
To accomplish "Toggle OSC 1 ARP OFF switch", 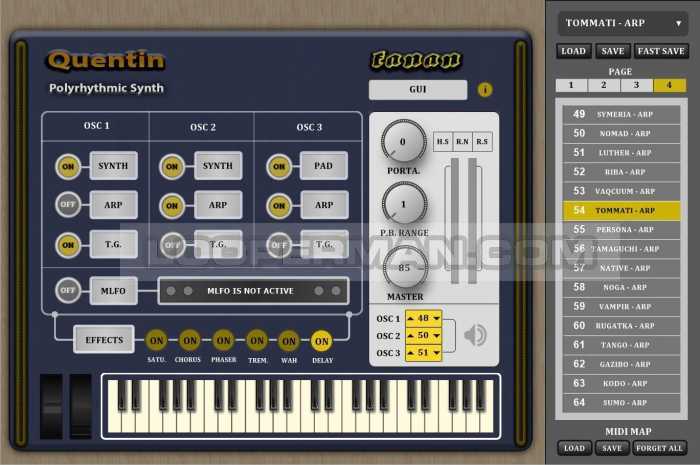I will pyautogui.click(x=68, y=204).
